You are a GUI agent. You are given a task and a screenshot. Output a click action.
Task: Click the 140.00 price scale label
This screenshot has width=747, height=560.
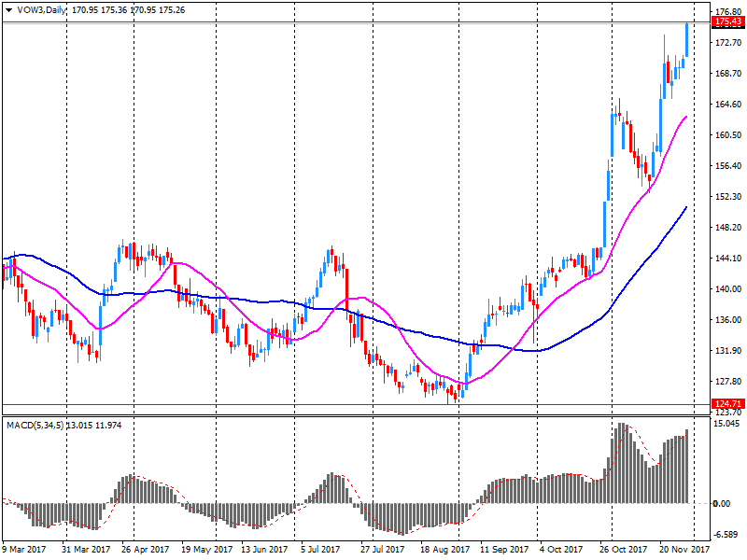coord(727,289)
